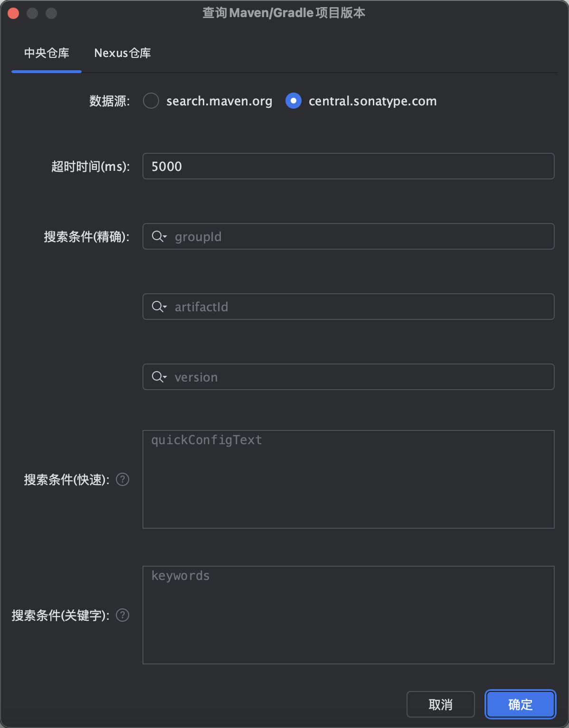Click the 确定 confirm button
The width and height of the screenshot is (569, 728).
520,704
